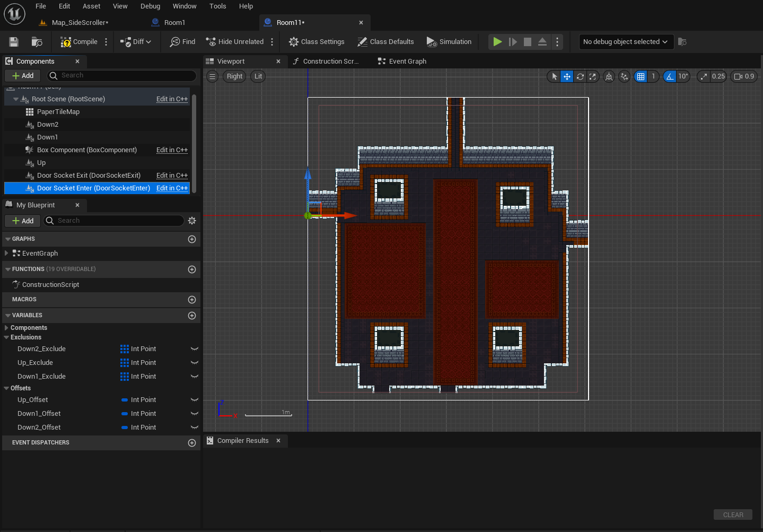Click the select mode cursor icon

tap(554, 76)
